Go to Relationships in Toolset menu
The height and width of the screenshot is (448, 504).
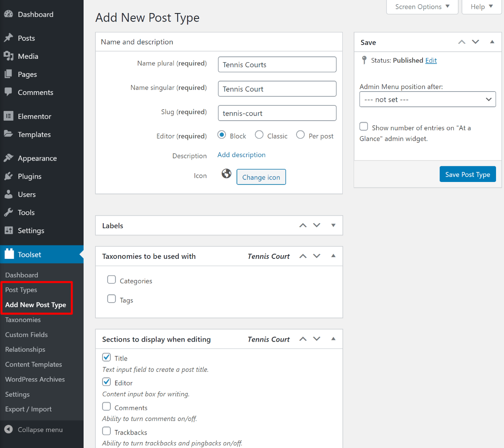pyautogui.click(x=25, y=350)
